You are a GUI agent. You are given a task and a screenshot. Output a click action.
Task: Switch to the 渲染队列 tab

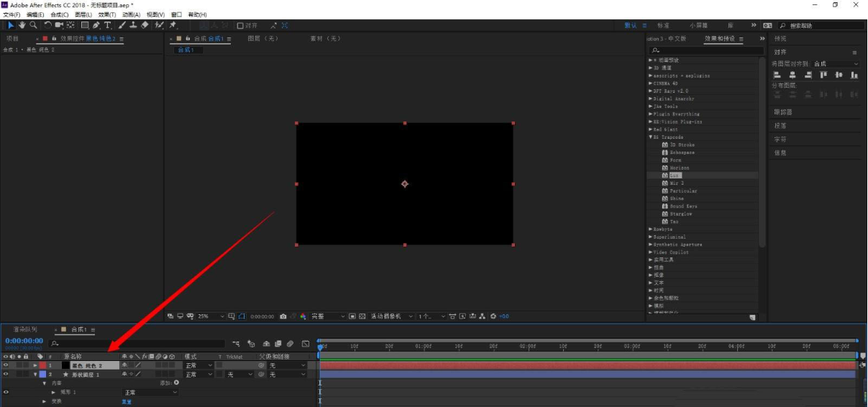[25, 329]
